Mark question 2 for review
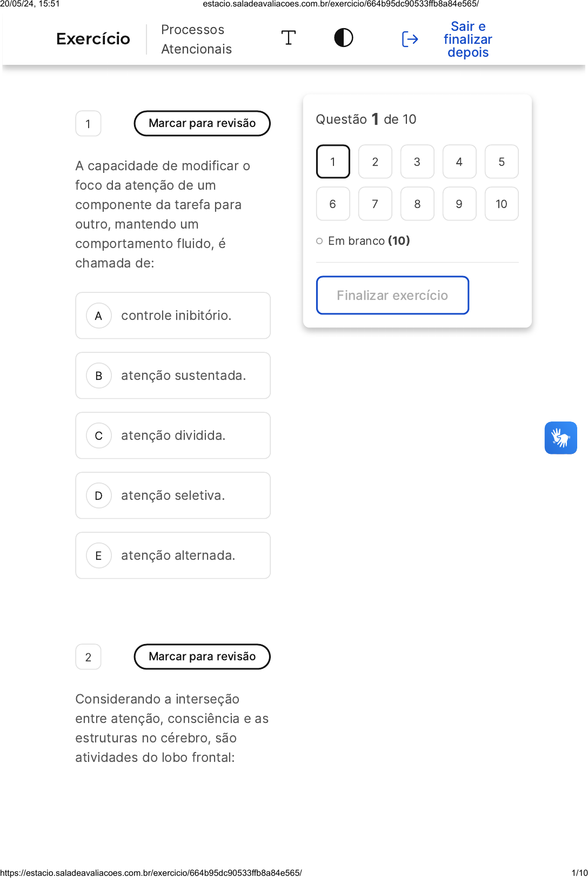 pos(202,656)
